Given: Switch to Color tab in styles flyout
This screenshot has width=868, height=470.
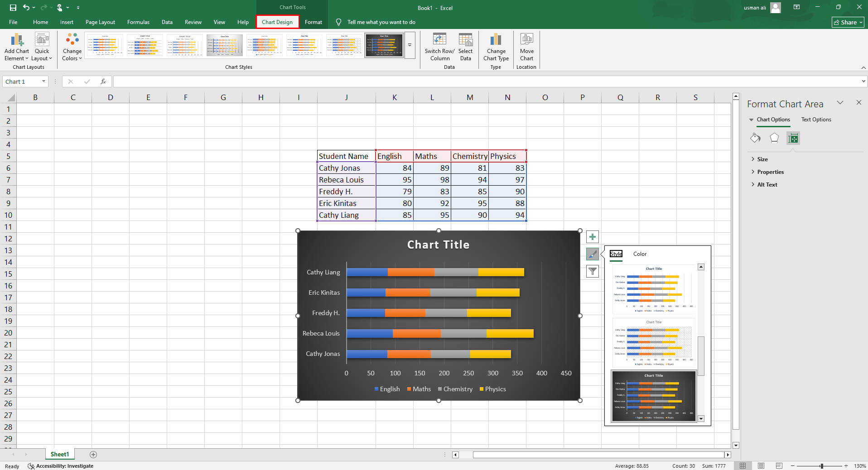Looking at the screenshot, I should [640, 254].
